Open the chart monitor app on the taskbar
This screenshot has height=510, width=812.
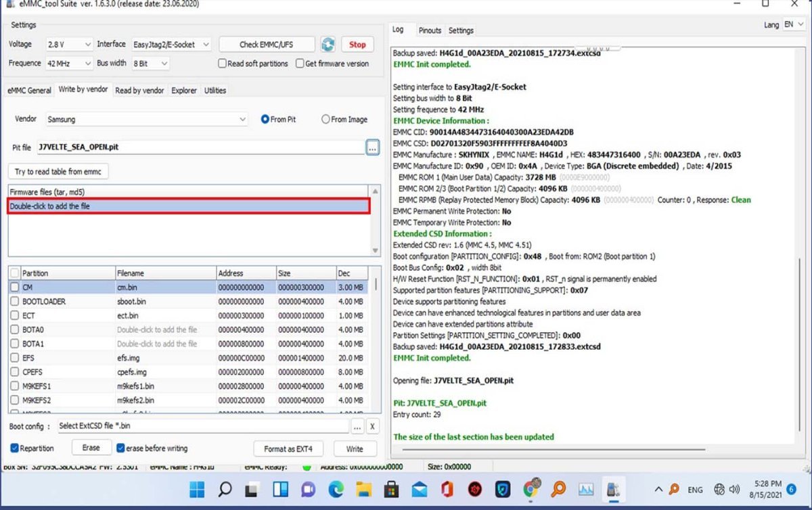tap(586, 489)
